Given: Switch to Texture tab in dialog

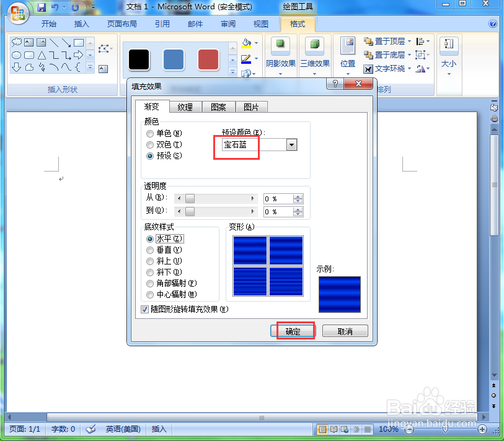Looking at the screenshot, I should [x=185, y=107].
